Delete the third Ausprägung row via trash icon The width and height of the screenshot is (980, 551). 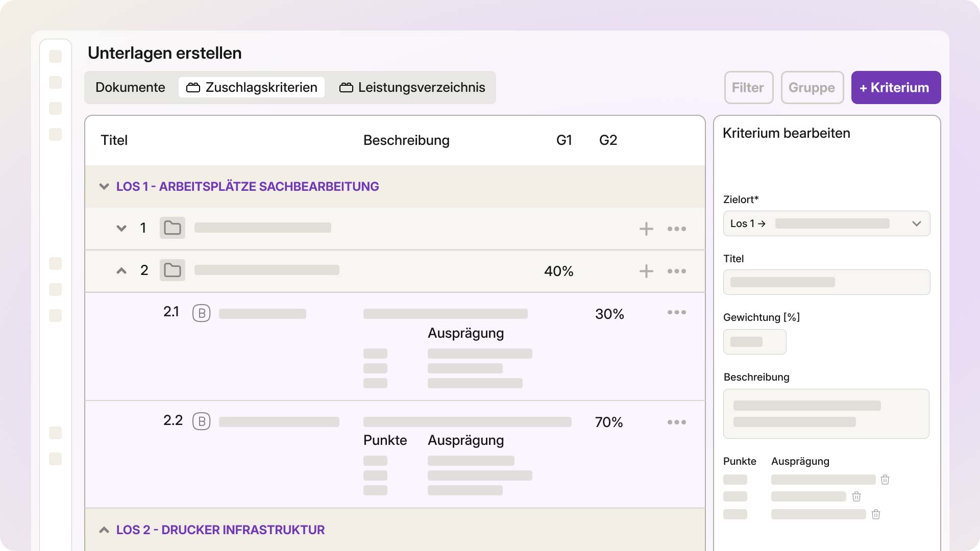[x=876, y=514]
